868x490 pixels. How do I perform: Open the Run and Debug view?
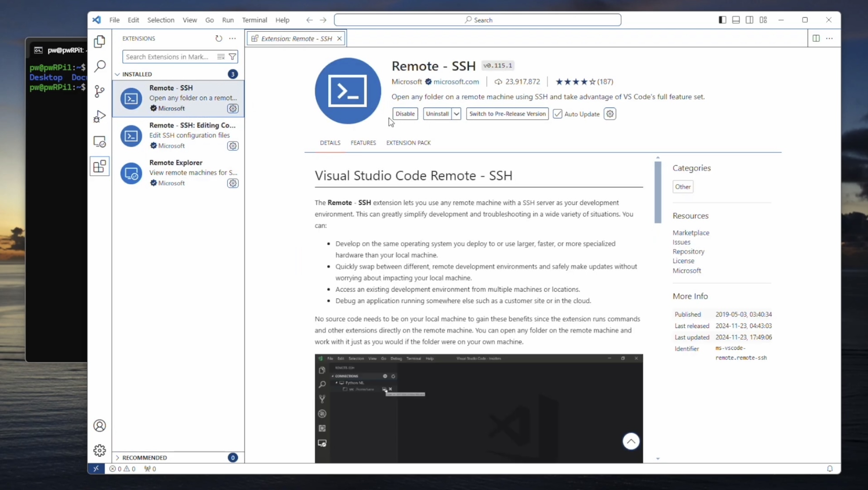(100, 116)
